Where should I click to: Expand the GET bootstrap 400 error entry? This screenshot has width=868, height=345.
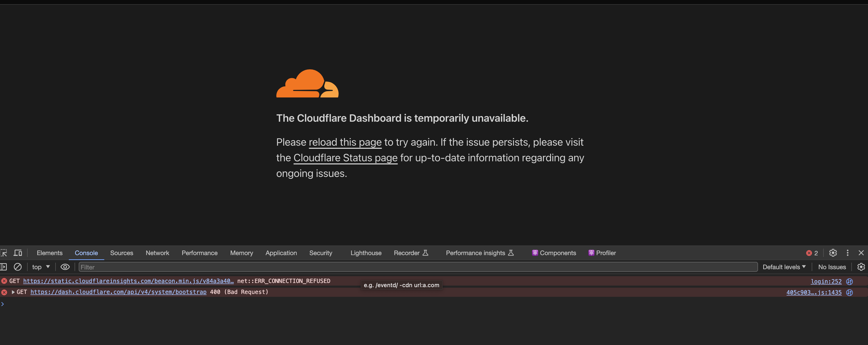coord(13,292)
